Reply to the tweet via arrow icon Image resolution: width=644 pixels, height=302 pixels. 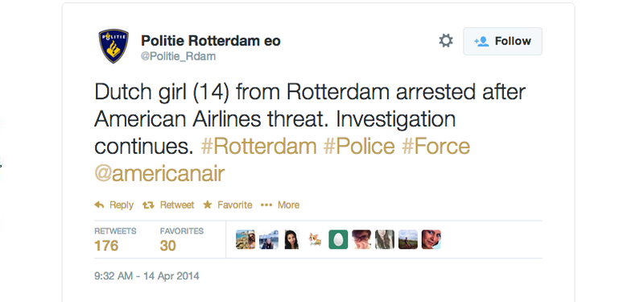click(x=114, y=205)
